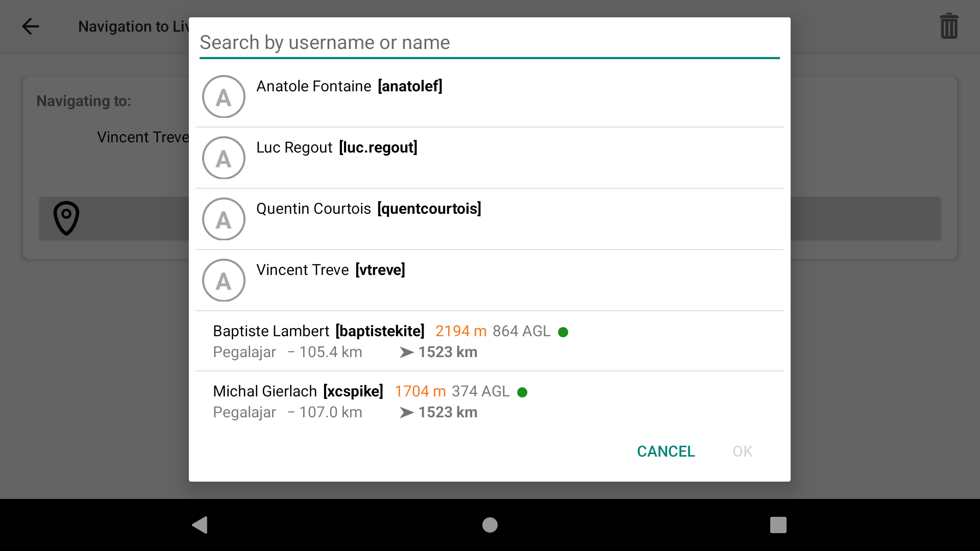Click Anatole Fontaine's avatar icon

[x=224, y=96]
